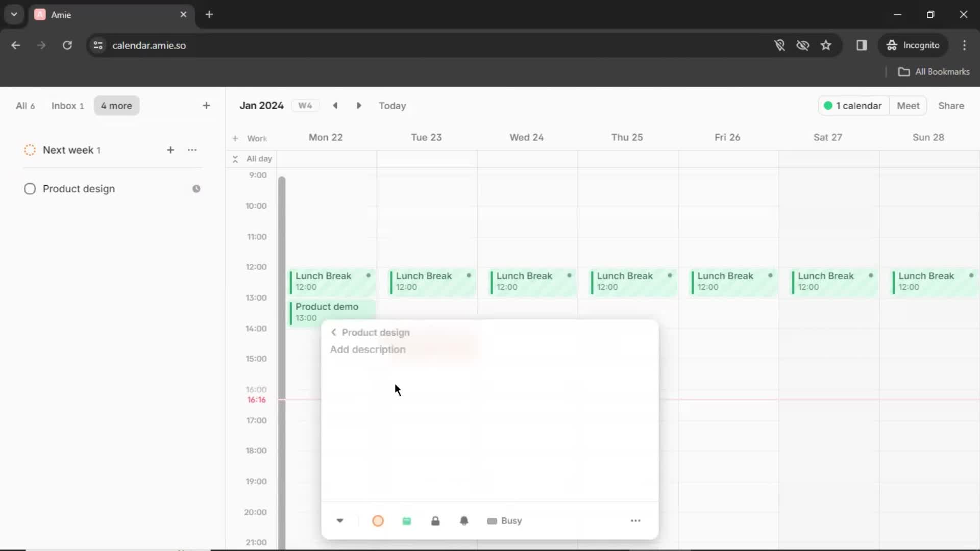Open the browser side panel
Image resolution: width=980 pixels, height=551 pixels.
tap(862, 45)
